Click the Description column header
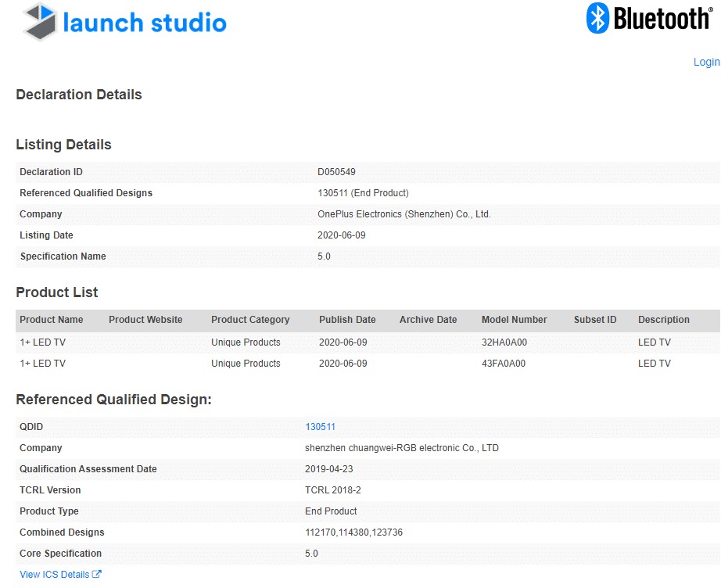 [663, 320]
